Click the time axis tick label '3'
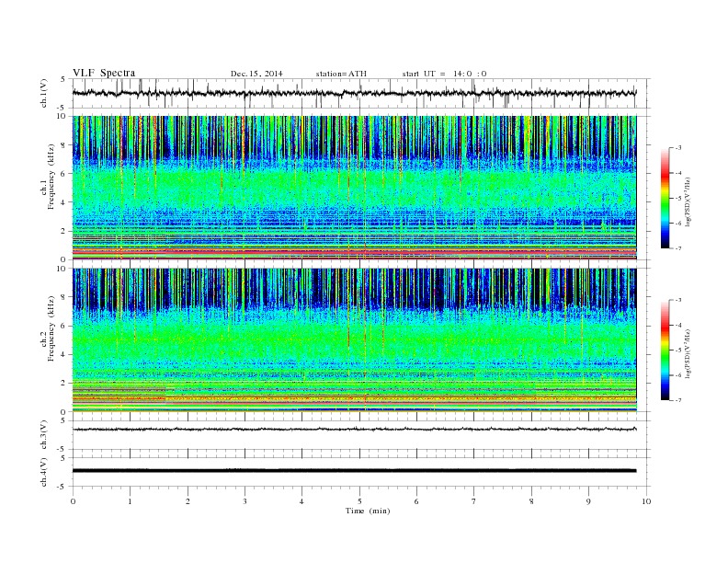728x563 pixels. click(245, 501)
